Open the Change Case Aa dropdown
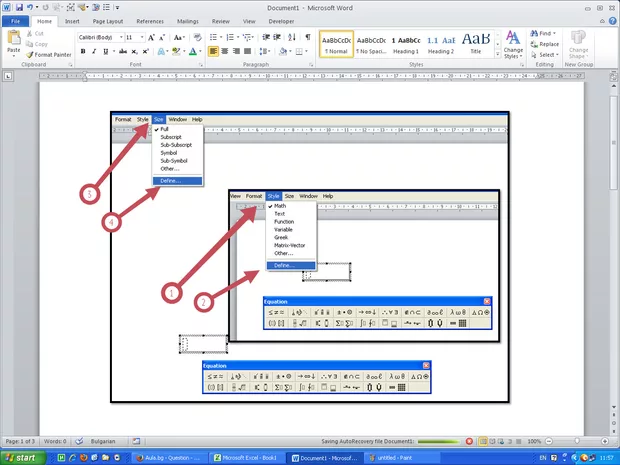 click(x=179, y=38)
